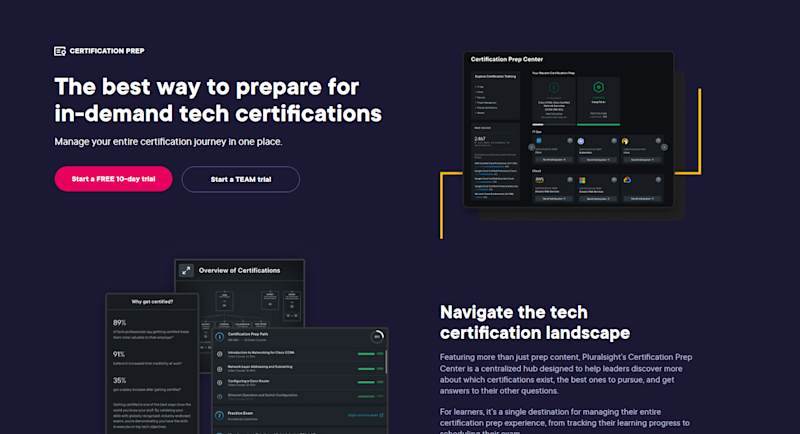The image size is (800, 434).
Task: Click the in-progress hexagon badge on Cisco CCNA card
Action: pyautogui.click(x=554, y=88)
